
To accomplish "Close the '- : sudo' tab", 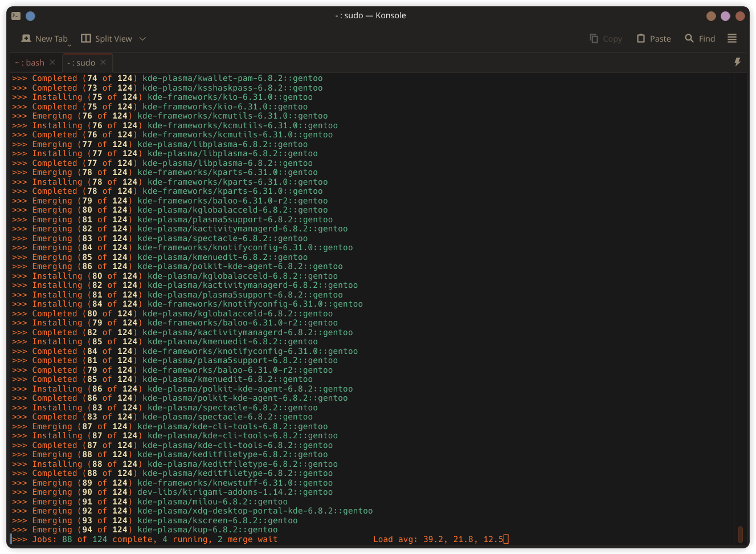I will (x=103, y=62).
